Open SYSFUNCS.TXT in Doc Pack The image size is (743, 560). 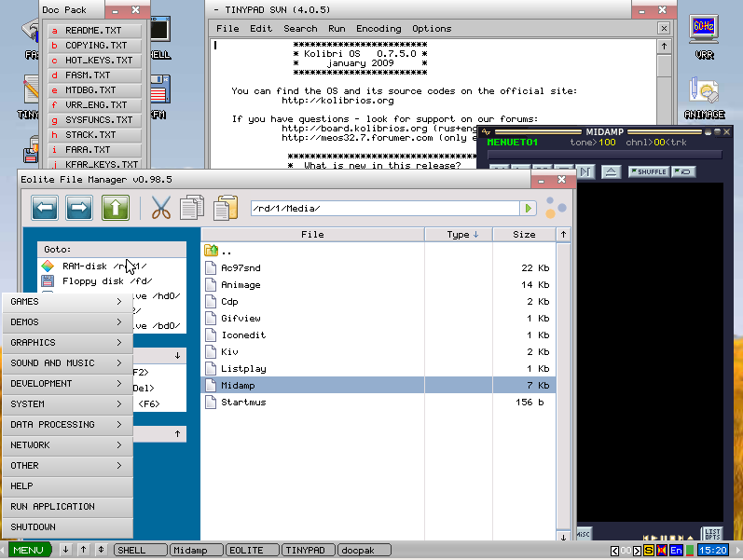click(95, 120)
